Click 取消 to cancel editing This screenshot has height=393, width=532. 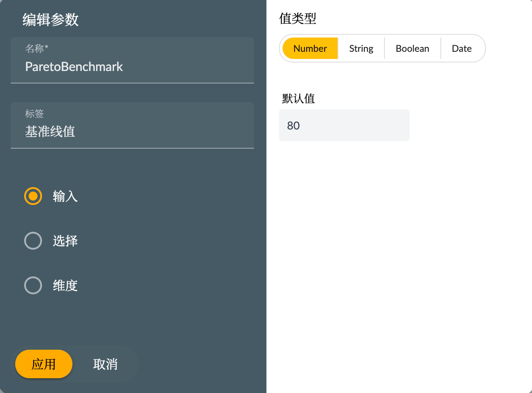[105, 364]
